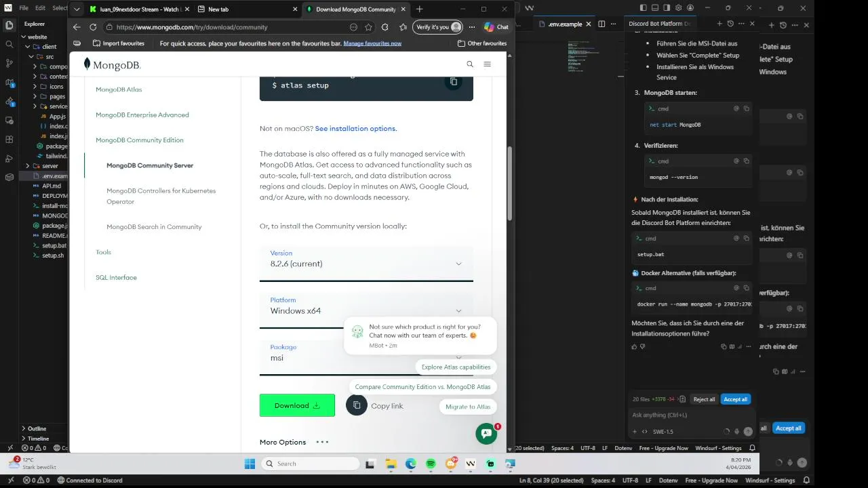Open the Platform Windows x64 dropdown

[x=366, y=310]
